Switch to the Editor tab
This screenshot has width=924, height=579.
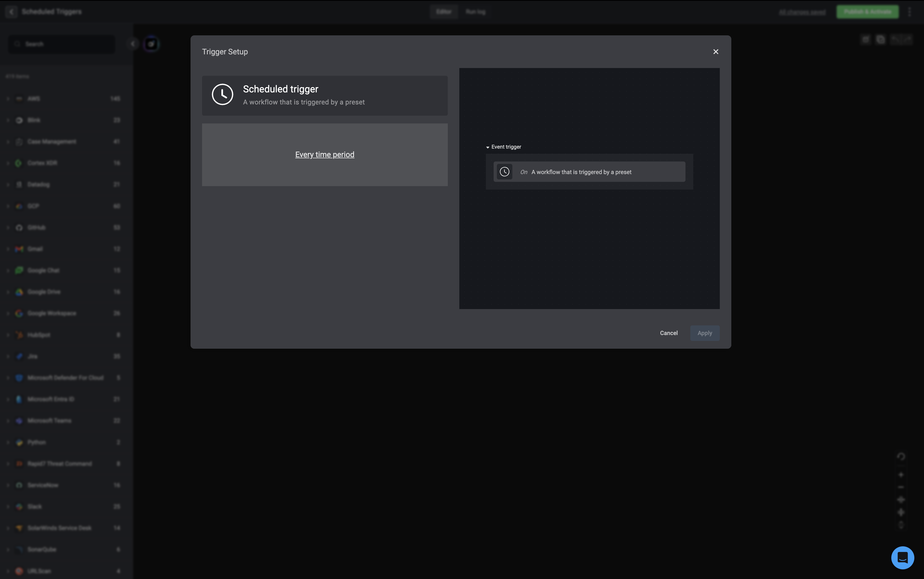443,12
